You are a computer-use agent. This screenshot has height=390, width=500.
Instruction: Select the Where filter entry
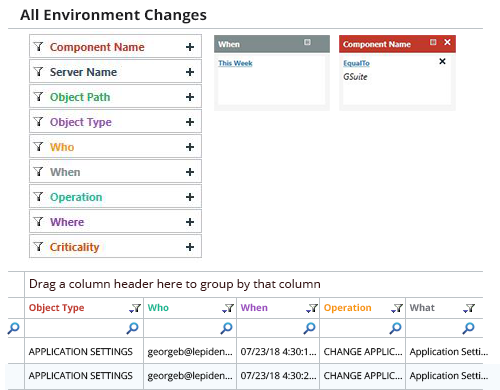click(x=115, y=222)
